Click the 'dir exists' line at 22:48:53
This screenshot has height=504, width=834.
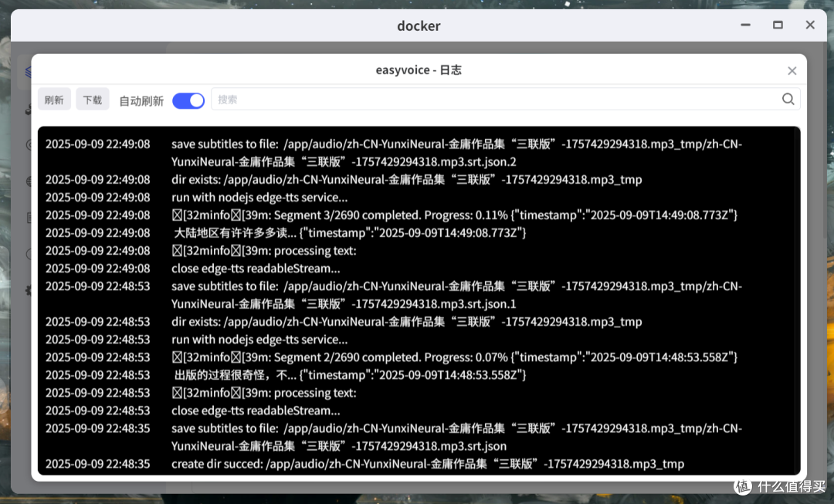click(406, 322)
